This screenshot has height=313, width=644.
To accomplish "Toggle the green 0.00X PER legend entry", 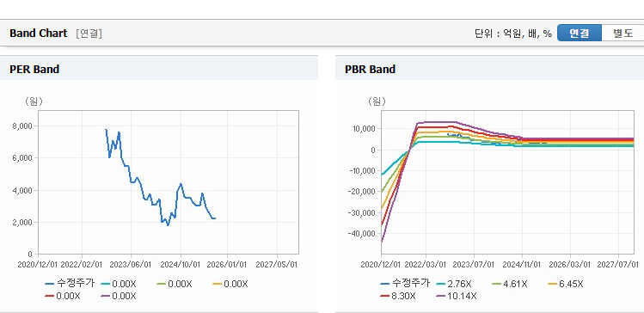I will click(x=175, y=284).
